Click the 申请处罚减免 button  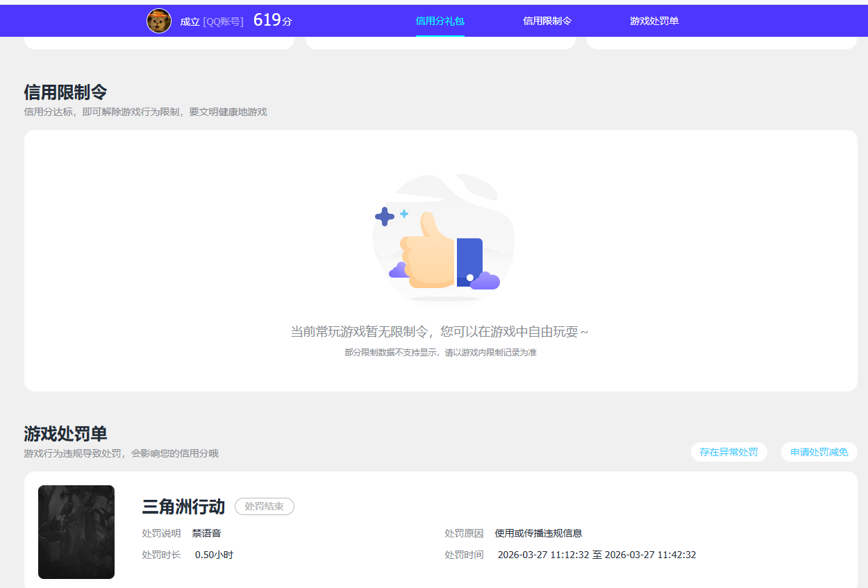(819, 452)
